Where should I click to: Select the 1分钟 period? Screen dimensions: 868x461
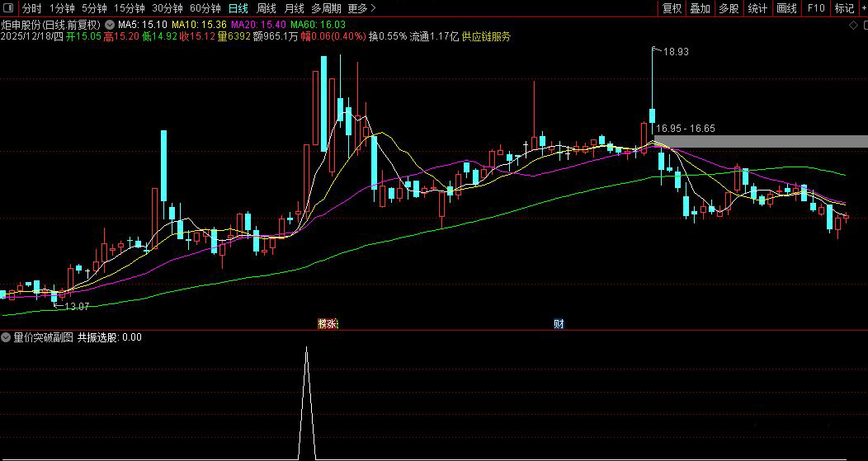[62, 8]
